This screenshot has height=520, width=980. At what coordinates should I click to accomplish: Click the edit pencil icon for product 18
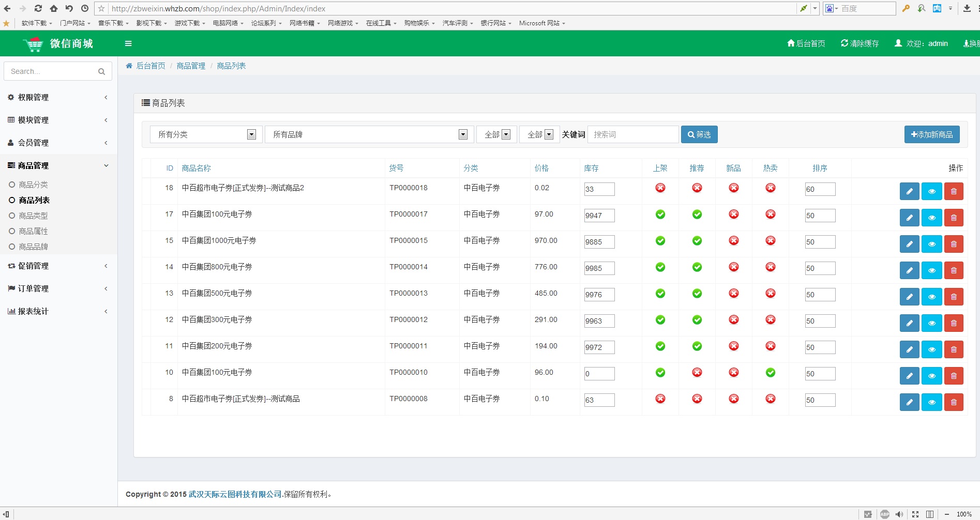(x=909, y=191)
